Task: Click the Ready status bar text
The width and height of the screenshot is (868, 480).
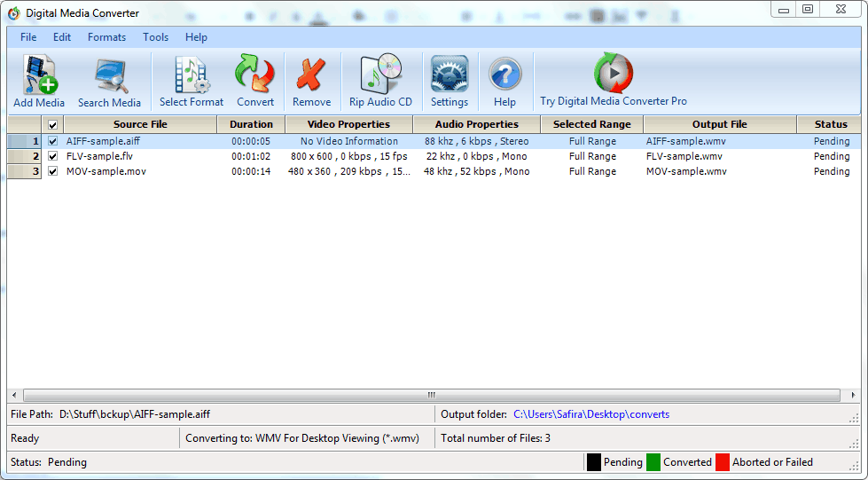Action: 25,438
